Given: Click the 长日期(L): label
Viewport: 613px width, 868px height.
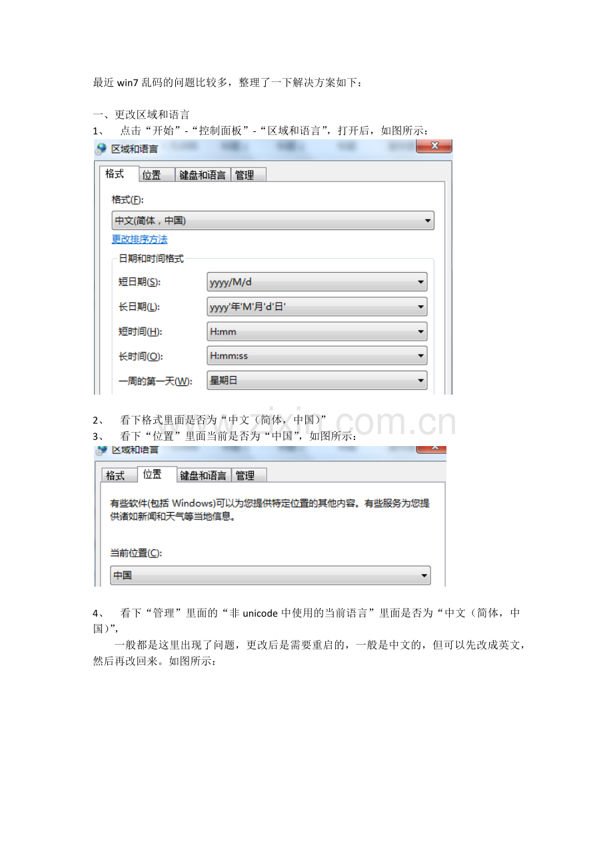Looking at the screenshot, I should tap(139, 307).
